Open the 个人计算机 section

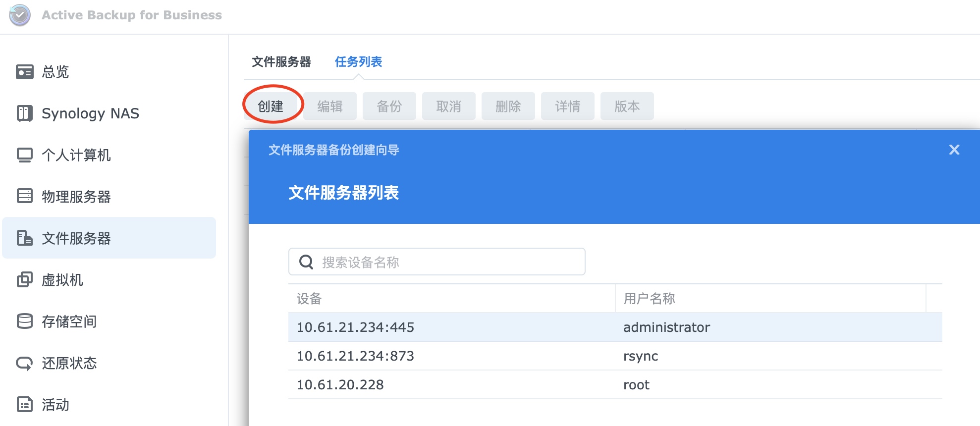76,155
